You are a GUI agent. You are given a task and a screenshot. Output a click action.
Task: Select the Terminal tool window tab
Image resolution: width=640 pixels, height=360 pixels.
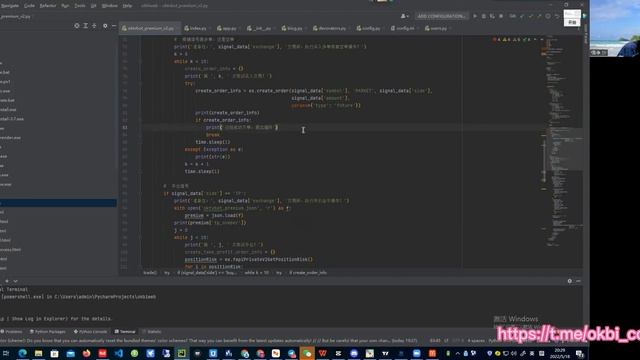[x=125, y=331]
